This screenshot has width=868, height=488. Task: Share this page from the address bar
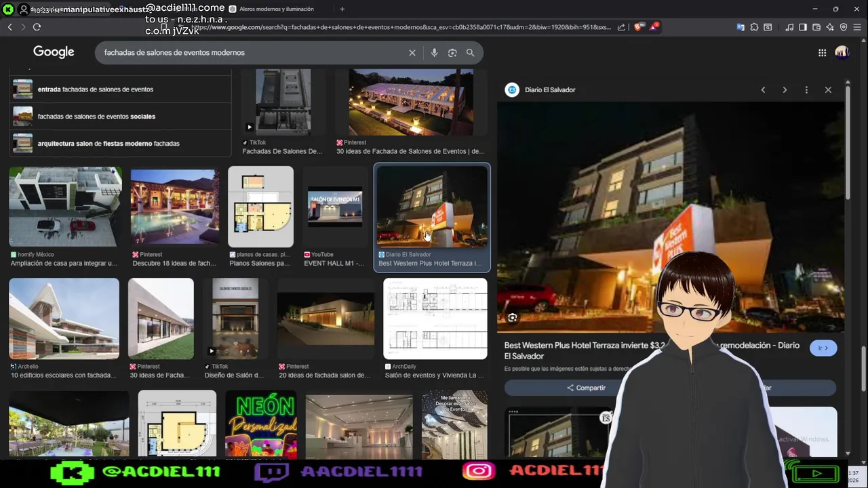pos(621,27)
